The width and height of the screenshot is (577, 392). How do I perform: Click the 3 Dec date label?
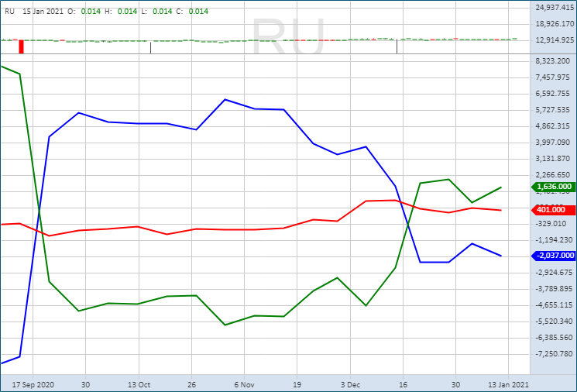[x=350, y=384]
